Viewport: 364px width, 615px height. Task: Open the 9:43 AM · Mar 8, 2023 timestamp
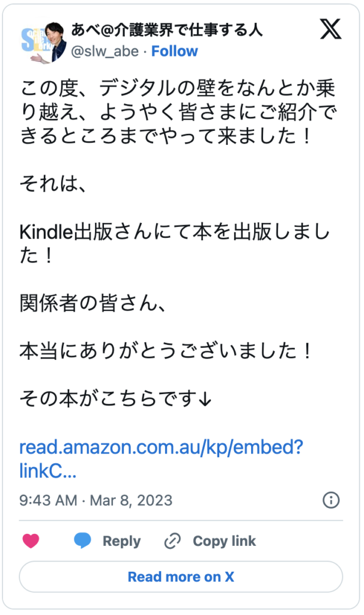[x=96, y=500]
